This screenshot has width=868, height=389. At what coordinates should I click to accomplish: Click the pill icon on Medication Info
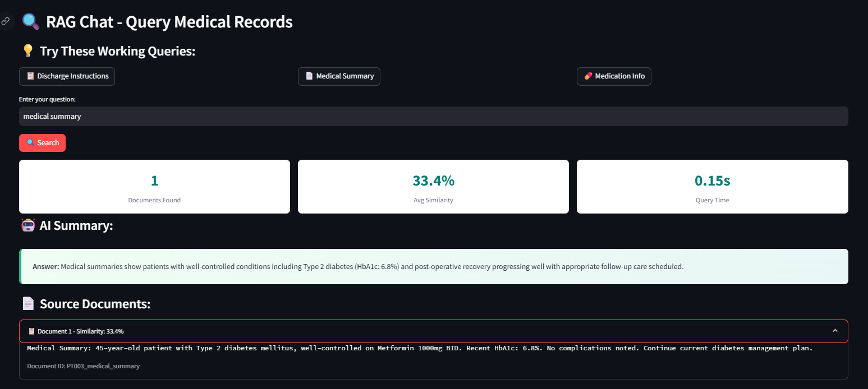[x=588, y=76]
